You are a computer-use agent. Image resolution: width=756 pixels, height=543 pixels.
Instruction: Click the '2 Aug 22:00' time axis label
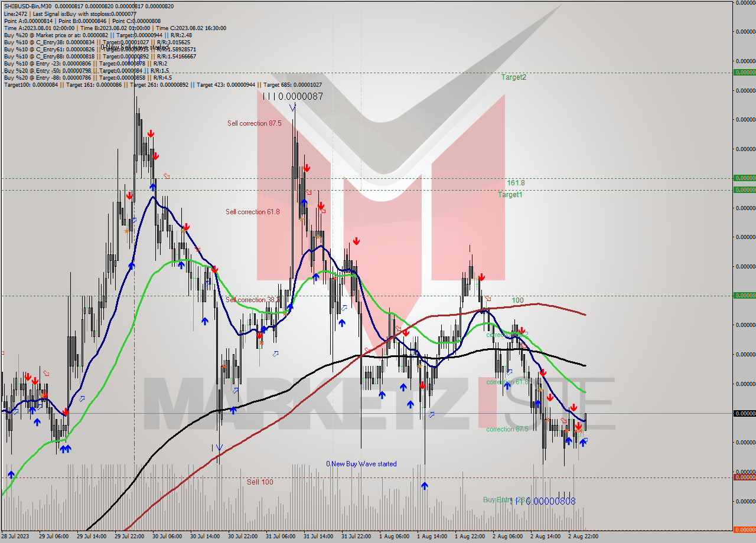pos(583,537)
